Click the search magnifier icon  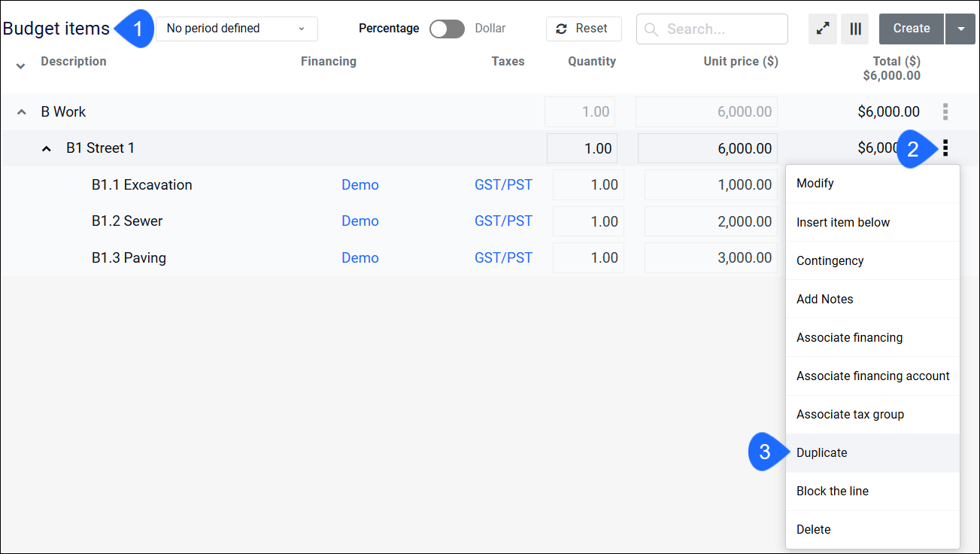pos(651,29)
